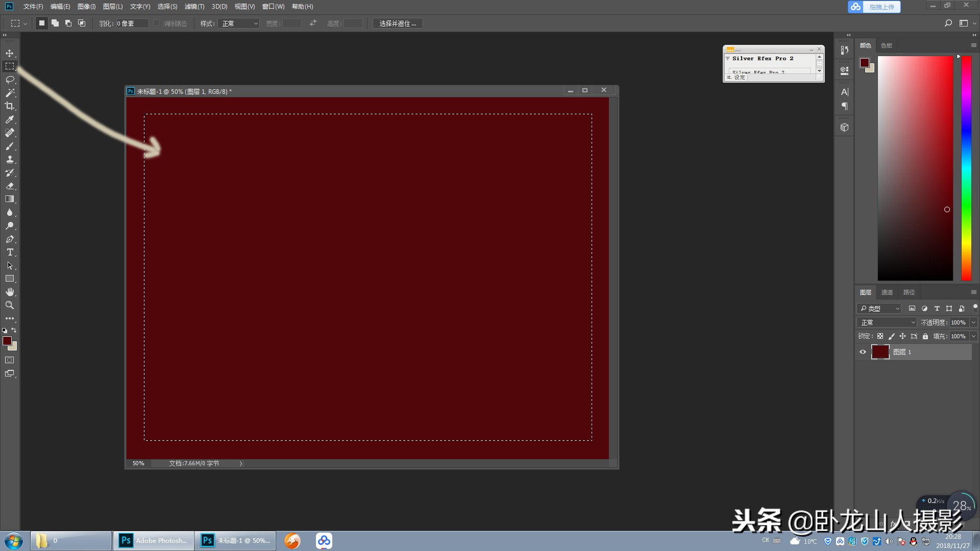Open the 滤镜 menu

[194, 7]
